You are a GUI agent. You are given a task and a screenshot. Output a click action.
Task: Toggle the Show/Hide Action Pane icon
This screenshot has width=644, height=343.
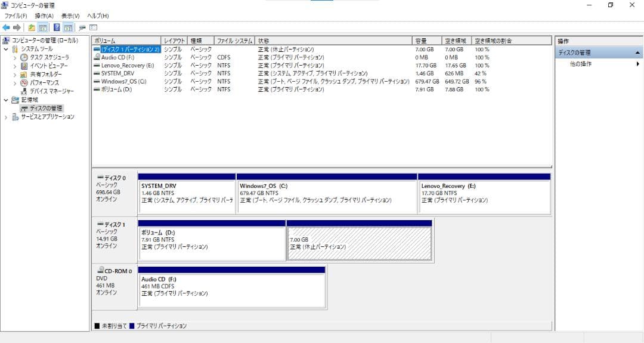(x=68, y=27)
